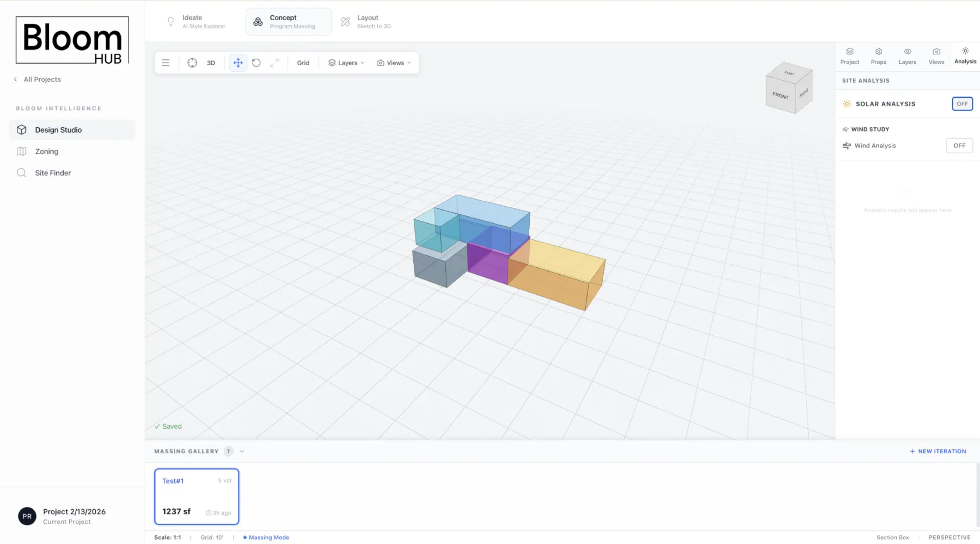980x544 pixels.
Task: Select the scale tool icon
Action: [274, 63]
